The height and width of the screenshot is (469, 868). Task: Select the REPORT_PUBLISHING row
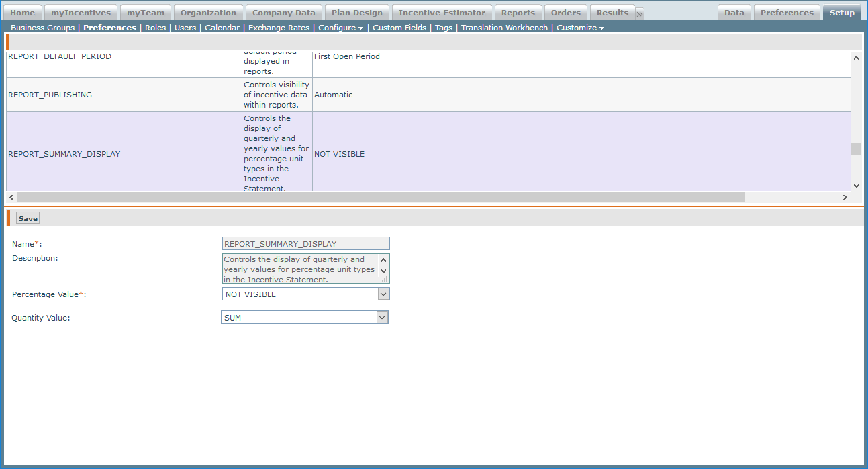pos(124,95)
